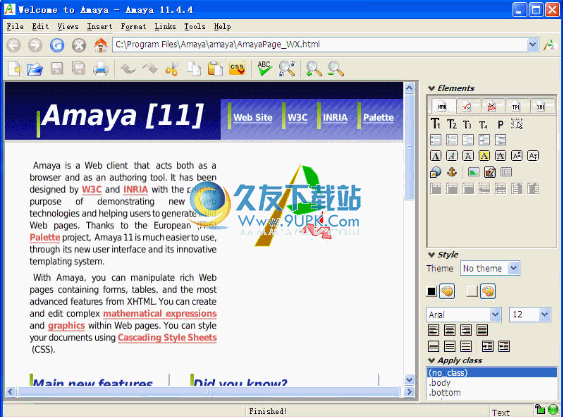This screenshot has width=563, height=417.
Task: Click the Amaya logo icon beside address bar
Action: point(549,45)
